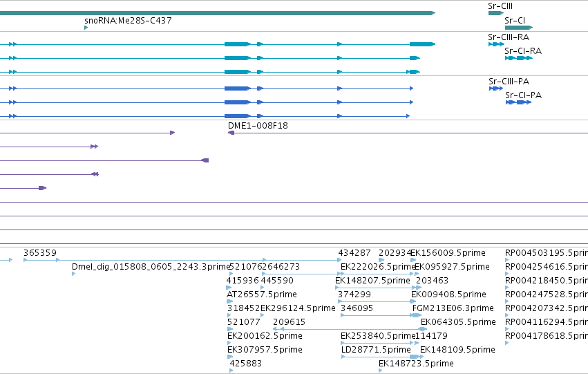The height and width of the screenshot is (374, 588).
Task: Click the Dmel_dig_015808 EST arrow glyph
Action: (x=73, y=274)
